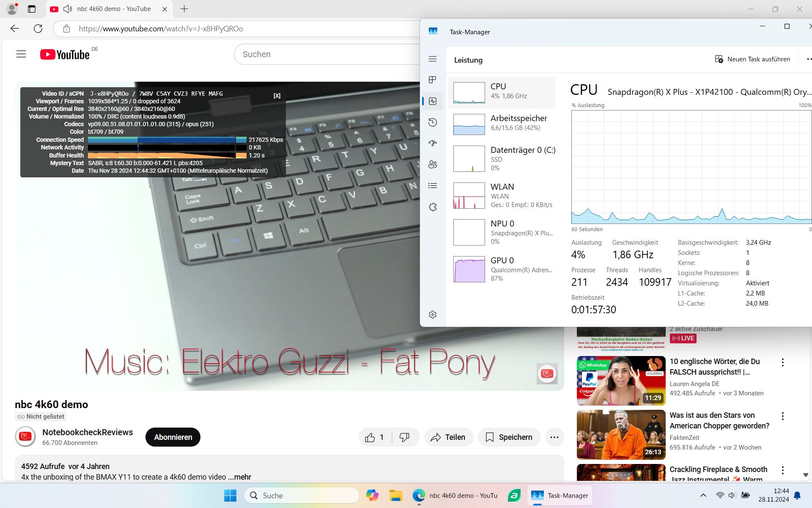This screenshot has width=812, height=508.
Task: Open American Chopper video thumbnail
Action: [x=621, y=434]
